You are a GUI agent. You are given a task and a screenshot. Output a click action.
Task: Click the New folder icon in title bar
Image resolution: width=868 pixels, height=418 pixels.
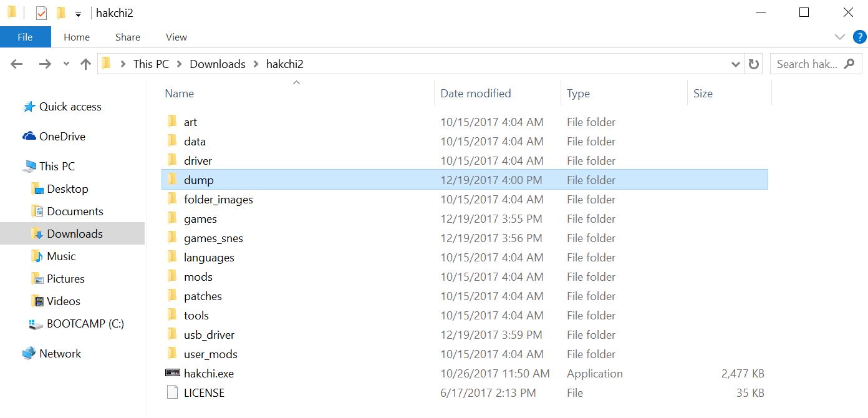pos(60,12)
